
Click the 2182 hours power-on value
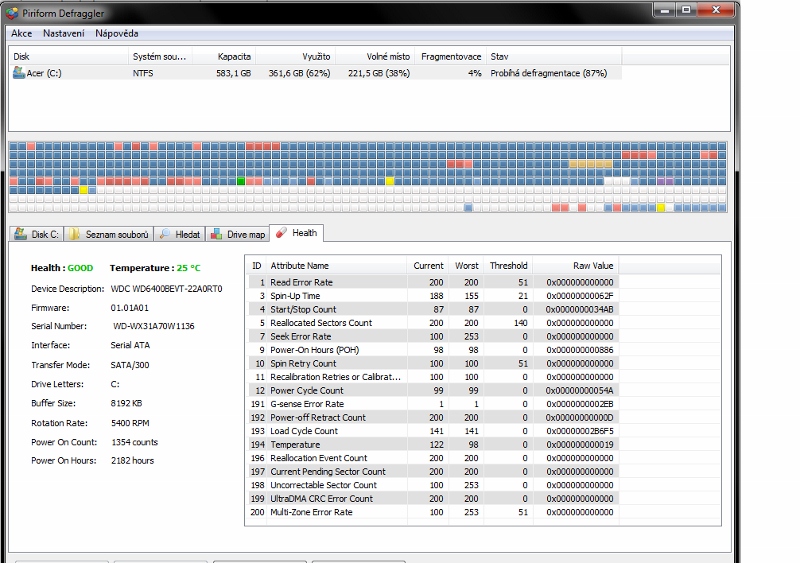click(133, 460)
